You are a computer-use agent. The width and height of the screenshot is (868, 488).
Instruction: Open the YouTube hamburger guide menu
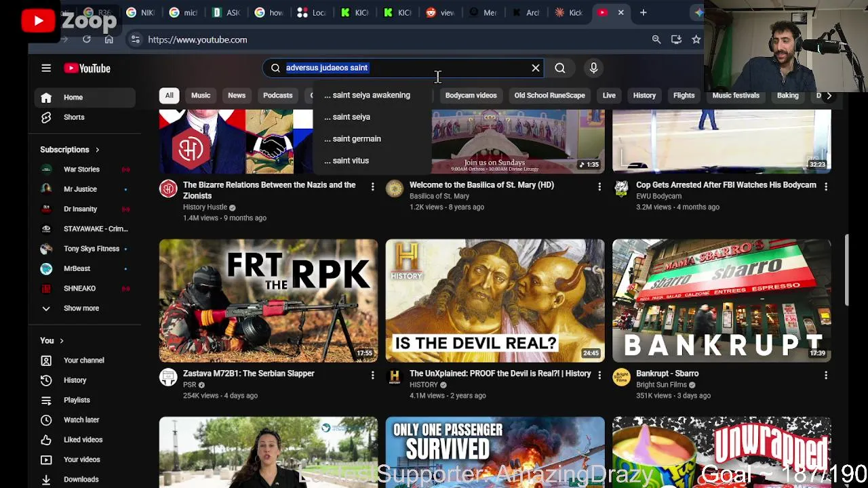[46, 68]
